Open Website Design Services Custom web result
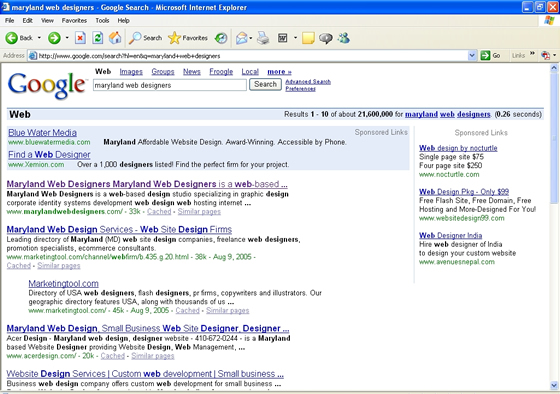This screenshot has width=560, height=394. coord(145,374)
